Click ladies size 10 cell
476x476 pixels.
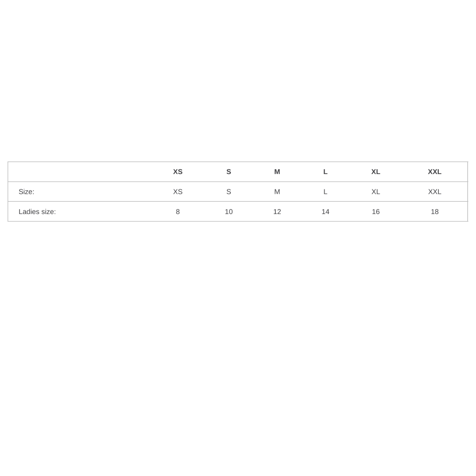228,212
